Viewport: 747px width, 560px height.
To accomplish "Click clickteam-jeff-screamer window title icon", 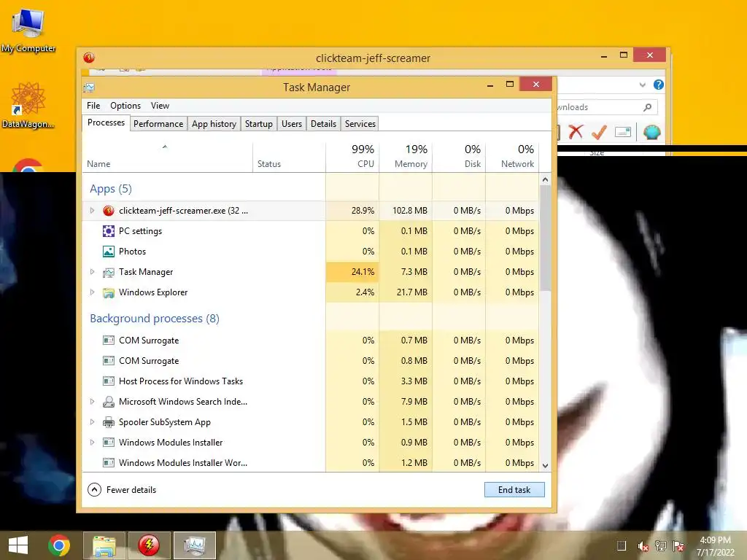I will pos(89,58).
